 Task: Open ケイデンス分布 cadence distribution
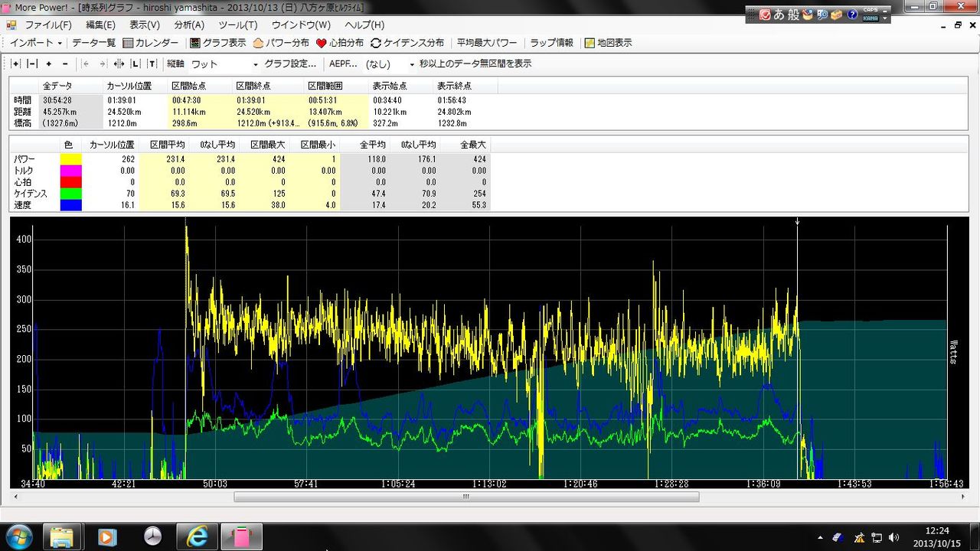pos(407,43)
